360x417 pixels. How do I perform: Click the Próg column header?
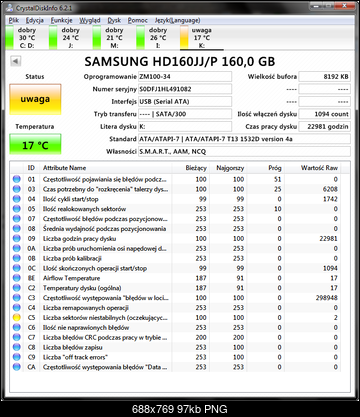265,168
